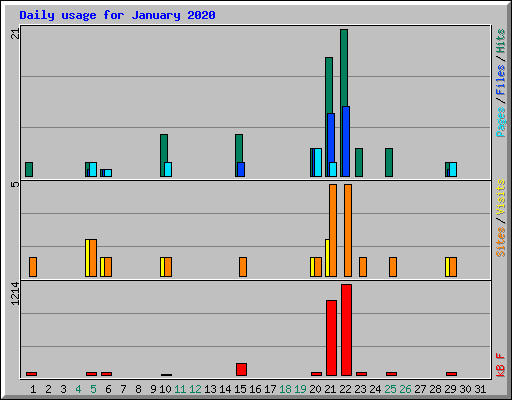This screenshot has width=512, height=400.
Task: Click the day 20 cyan pages bar
Action: pyautogui.click(x=318, y=162)
